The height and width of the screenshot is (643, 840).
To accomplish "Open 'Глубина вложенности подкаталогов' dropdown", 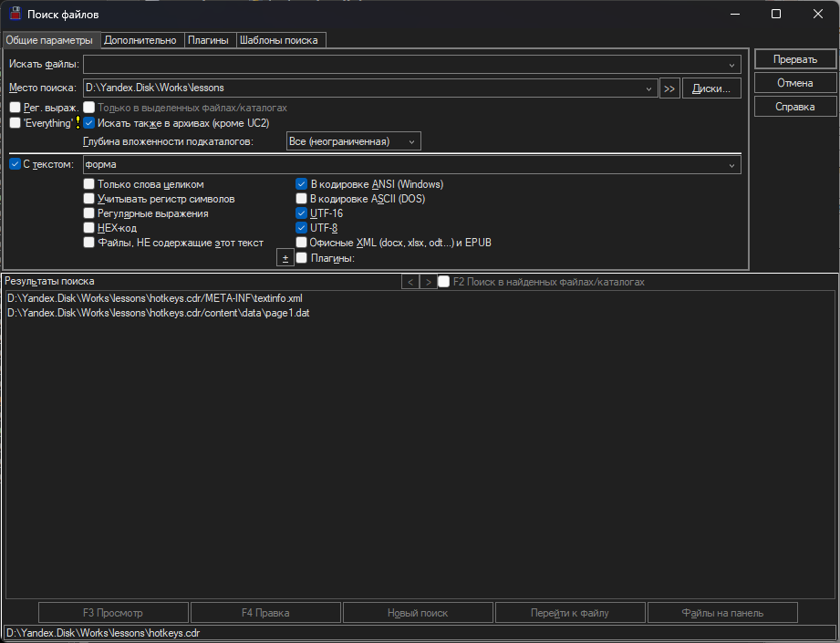I will [x=354, y=141].
